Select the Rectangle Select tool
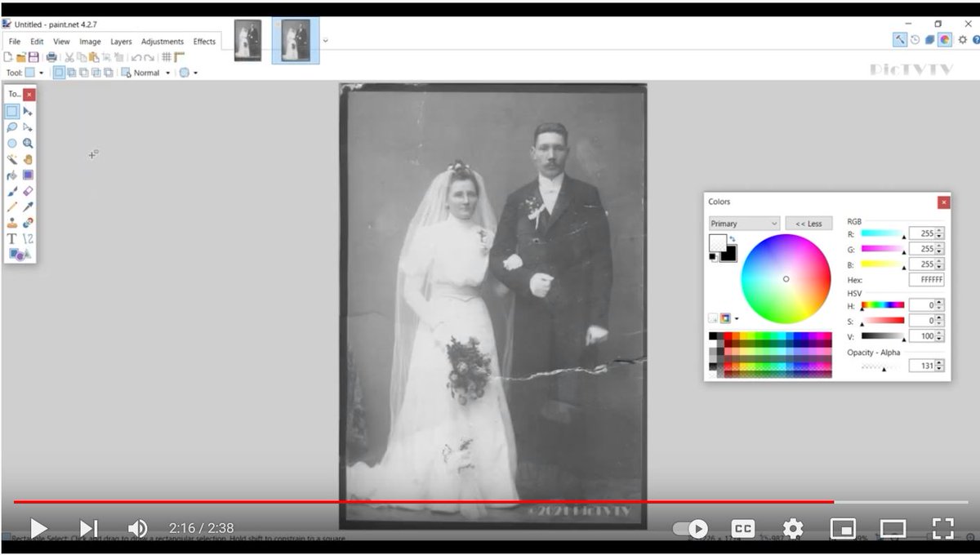This screenshot has width=980, height=555. [x=12, y=111]
